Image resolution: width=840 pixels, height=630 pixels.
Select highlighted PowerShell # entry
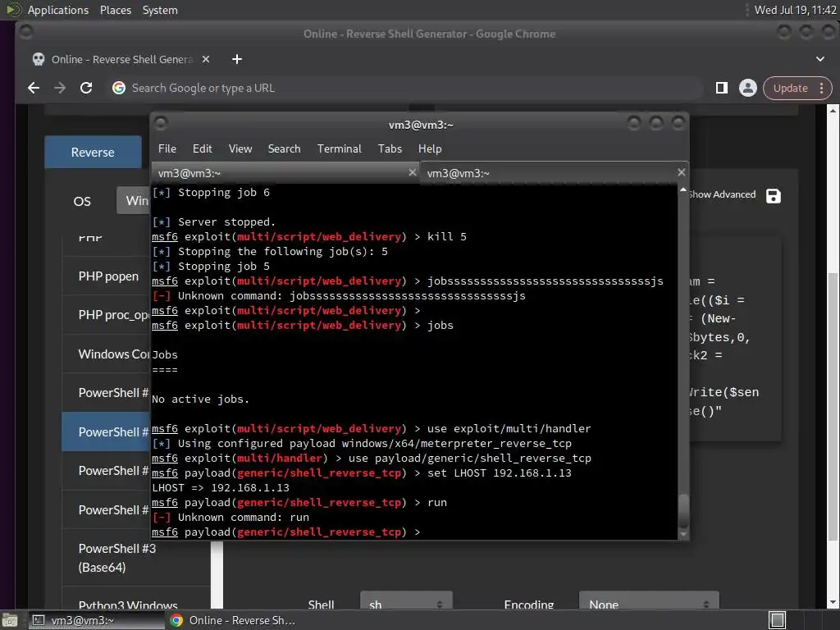pyautogui.click(x=107, y=431)
